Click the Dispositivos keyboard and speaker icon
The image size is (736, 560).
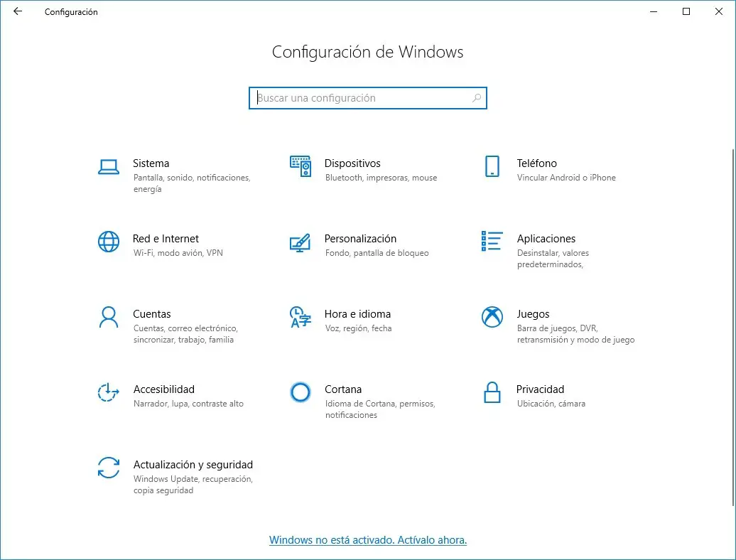[301, 166]
